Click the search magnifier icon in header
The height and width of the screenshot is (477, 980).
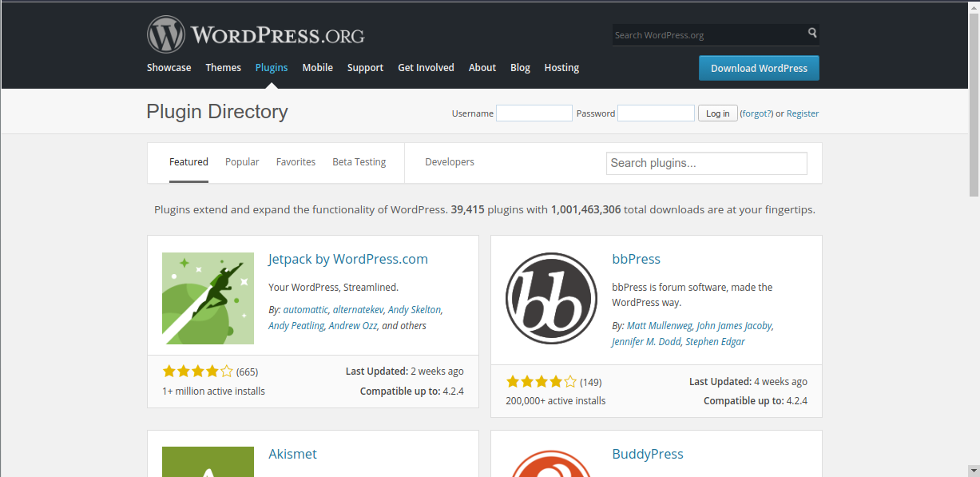(x=812, y=34)
